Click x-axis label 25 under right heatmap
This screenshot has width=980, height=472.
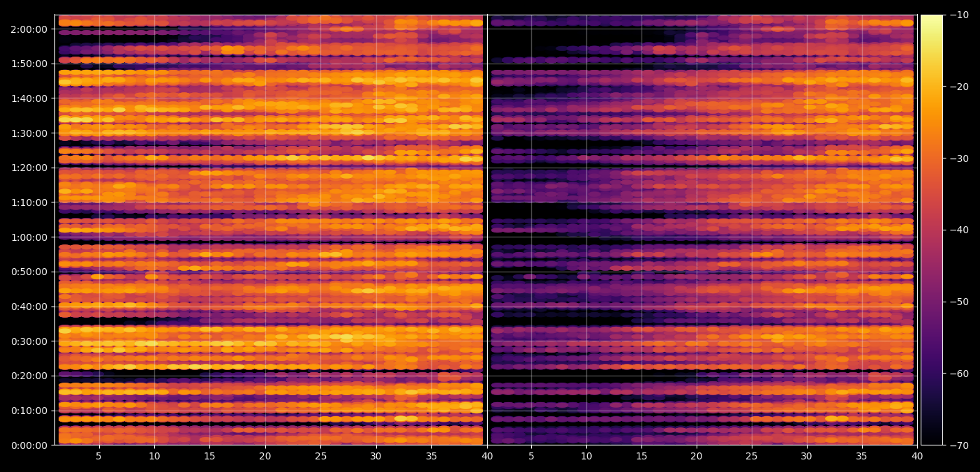(752, 456)
